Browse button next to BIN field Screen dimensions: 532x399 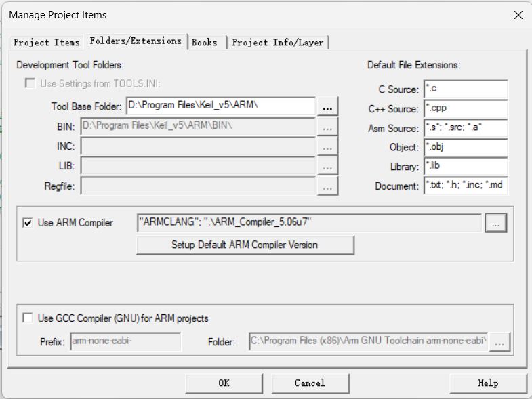tap(327, 127)
